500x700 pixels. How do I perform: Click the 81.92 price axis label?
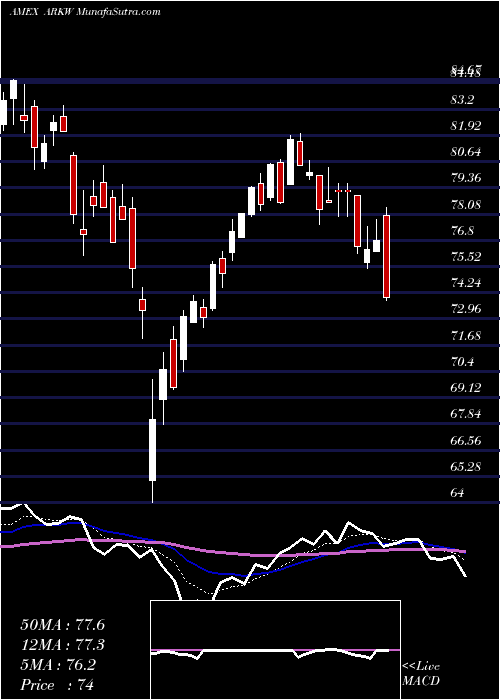click(467, 126)
